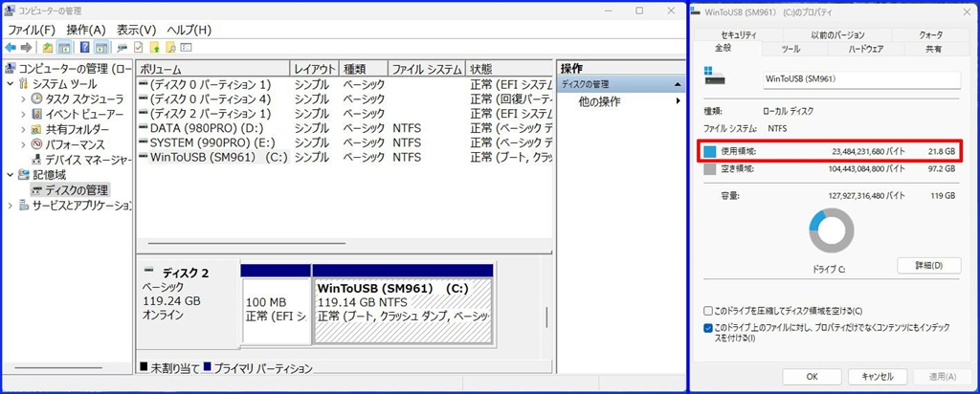
Task: Collapse the Storage (記憶域) node
Action: (11, 174)
